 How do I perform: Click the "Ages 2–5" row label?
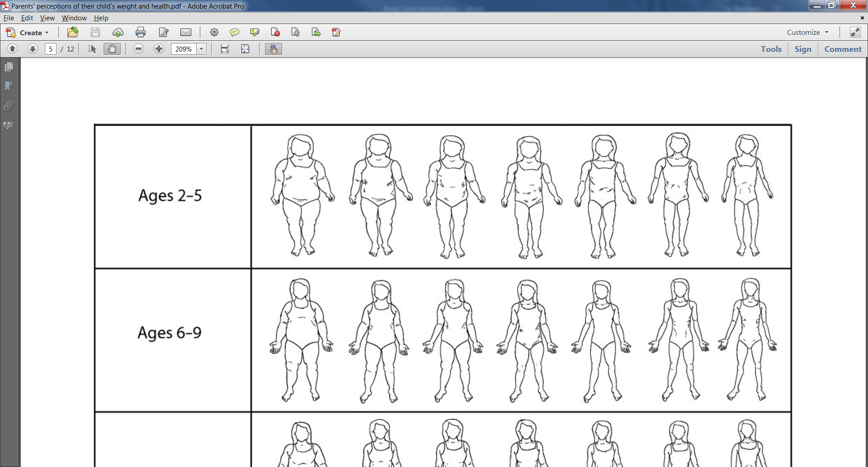[x=170, y=195]
